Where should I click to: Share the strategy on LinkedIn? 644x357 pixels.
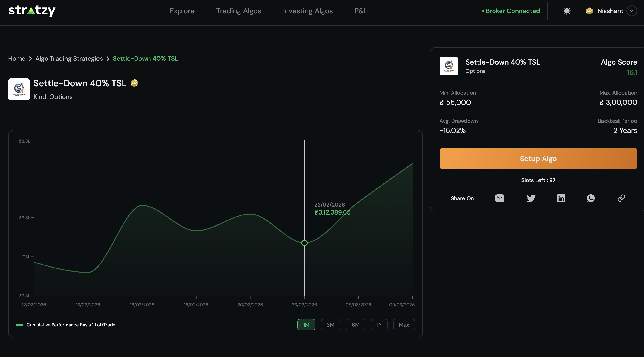click(x=561, y=198)
